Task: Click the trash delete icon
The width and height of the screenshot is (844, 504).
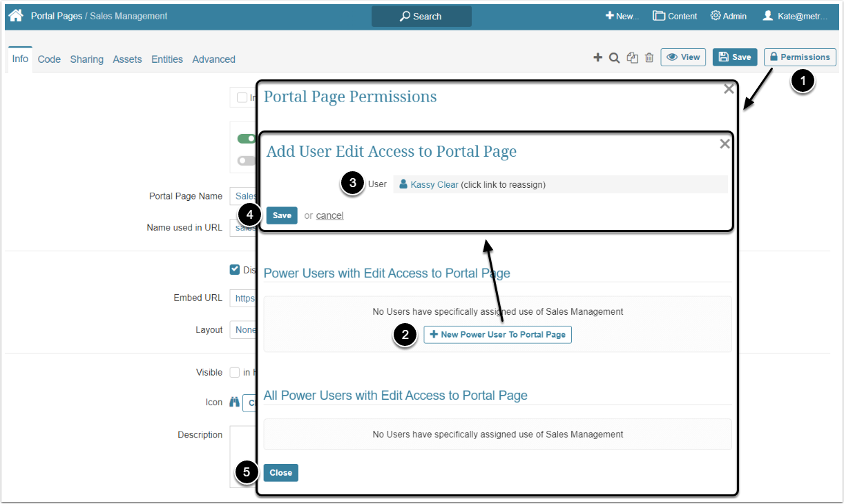Action: (649, 58)
